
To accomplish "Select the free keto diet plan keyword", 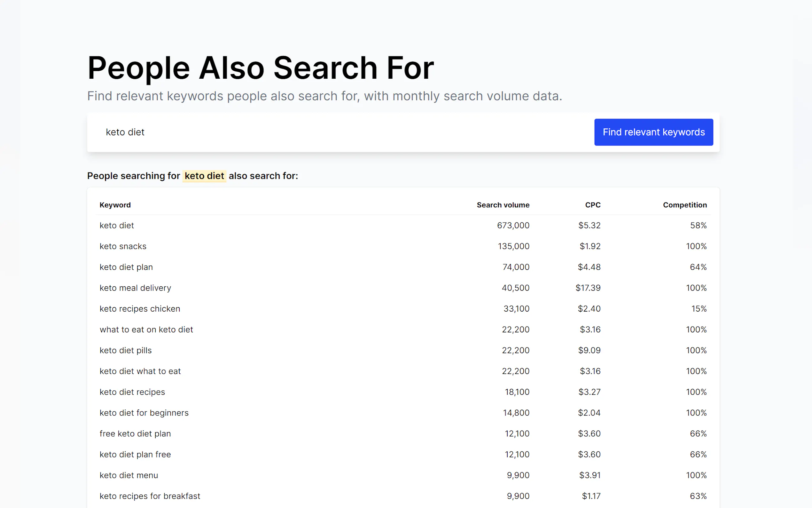I will click(x=135, y=434).
